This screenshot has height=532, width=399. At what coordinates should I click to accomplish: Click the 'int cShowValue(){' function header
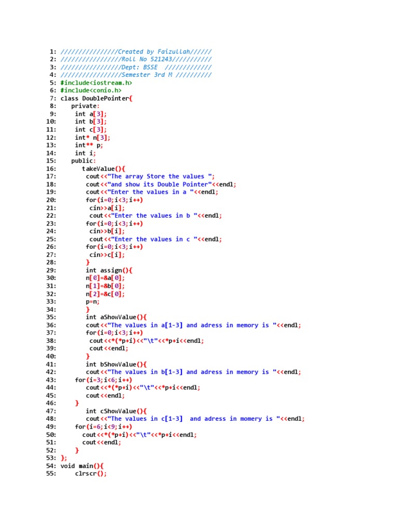[x=116, y=411]
